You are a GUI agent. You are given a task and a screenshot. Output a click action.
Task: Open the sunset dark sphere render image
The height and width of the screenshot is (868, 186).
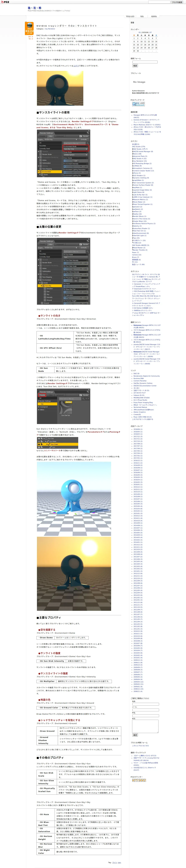click(x=74, y=573)
